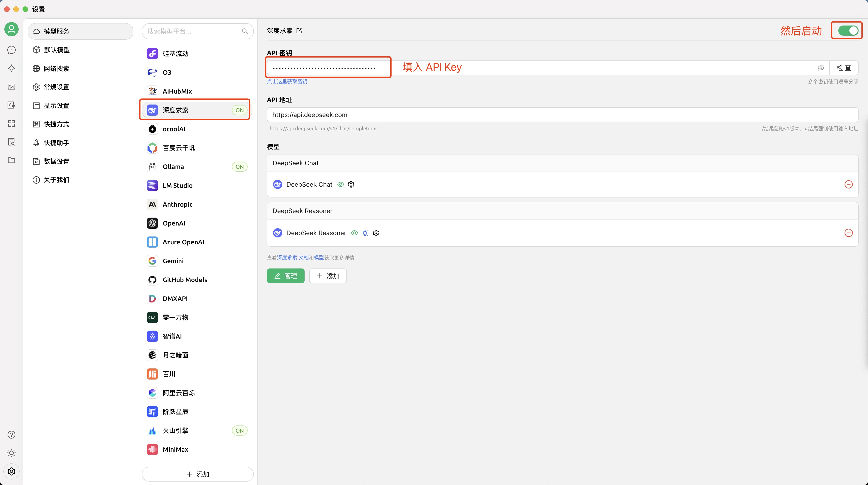Screen dimensions: 868x485
Task: Select the 零一万物 provider
Action: tap(197, 317)
